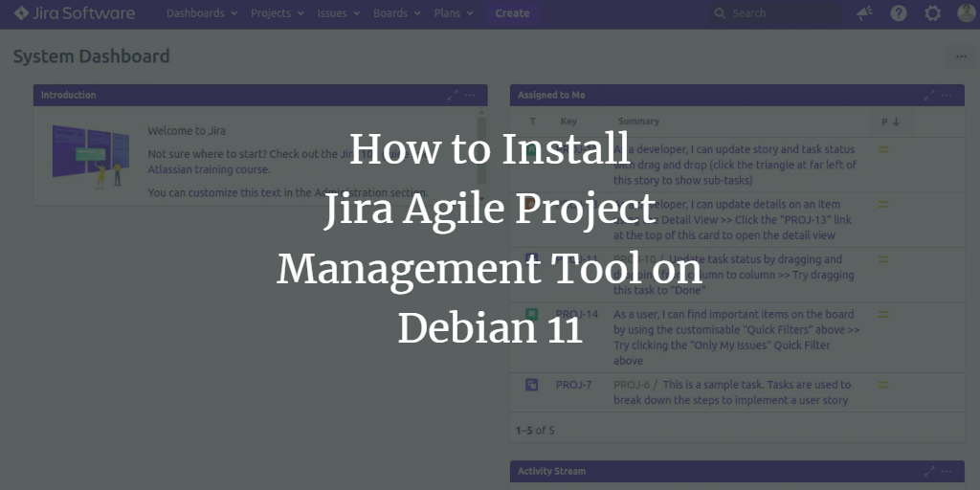
Task: Click the Assigned to Me gadget title
Action: coord(551,96)
